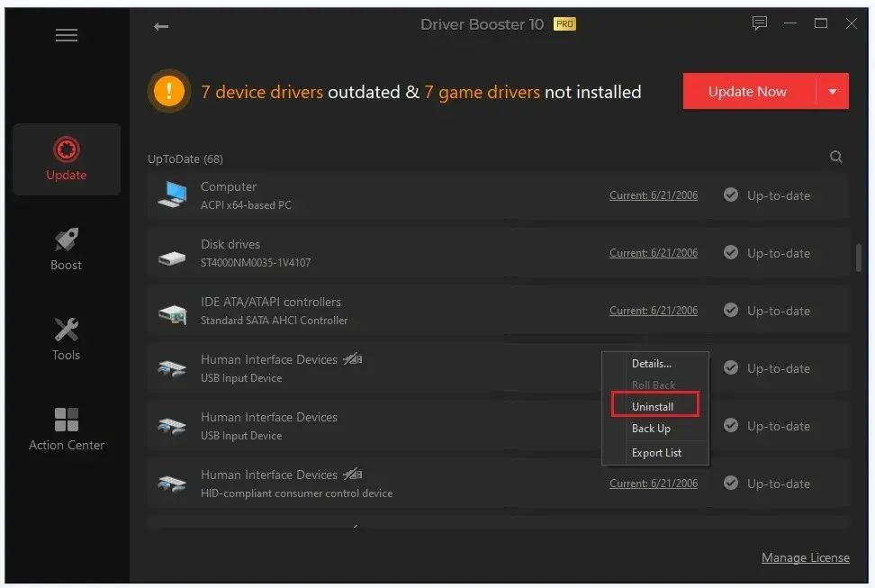Choose Uninstall in context menu
Image resolution: width=875 pixels, height=588 pixels.
[654, 406]
